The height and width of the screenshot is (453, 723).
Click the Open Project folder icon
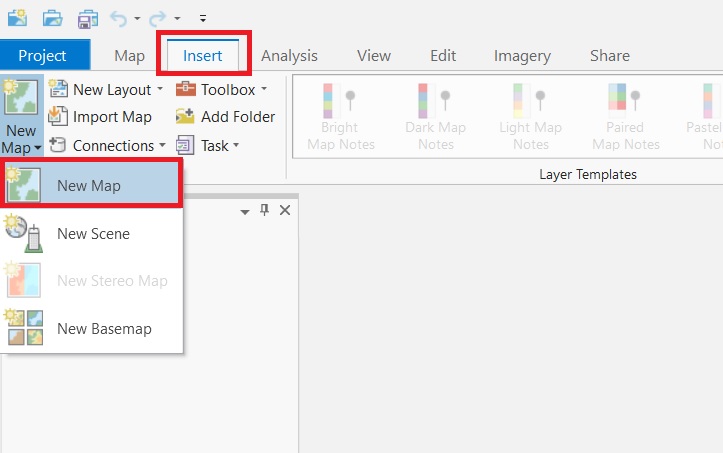click(52, 18)
